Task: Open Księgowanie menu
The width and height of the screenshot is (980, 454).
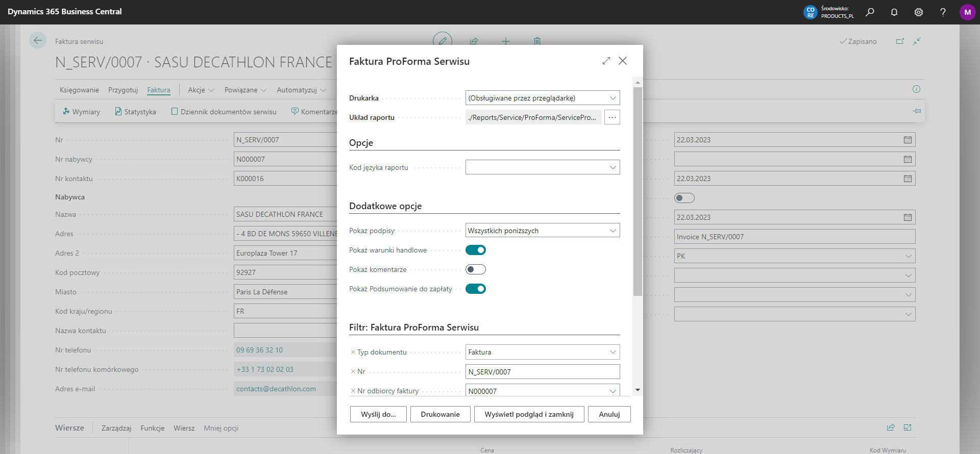Action: click(x=79, y=90)
